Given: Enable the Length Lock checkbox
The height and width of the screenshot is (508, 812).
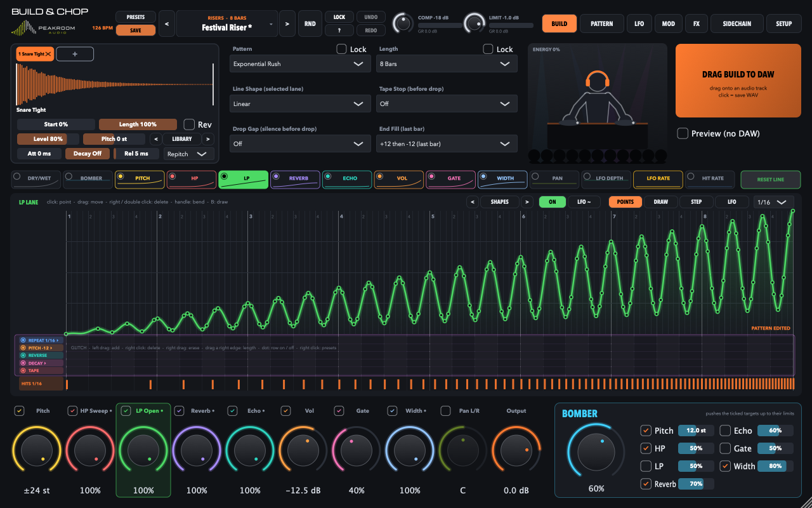Looking at the screenshot, I should click(x=488, y=49).
